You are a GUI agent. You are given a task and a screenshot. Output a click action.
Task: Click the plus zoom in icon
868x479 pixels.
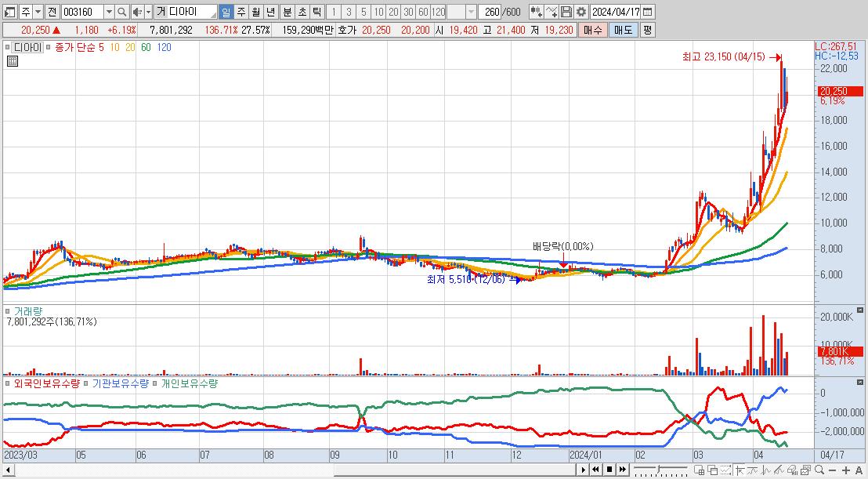(x=846, y=470)
